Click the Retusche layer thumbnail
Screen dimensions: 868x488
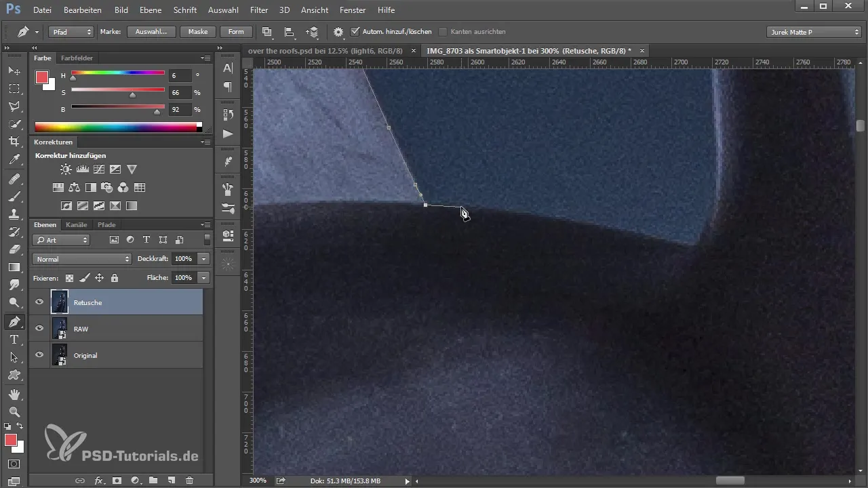pyautogui.click(x=60, y=302)
